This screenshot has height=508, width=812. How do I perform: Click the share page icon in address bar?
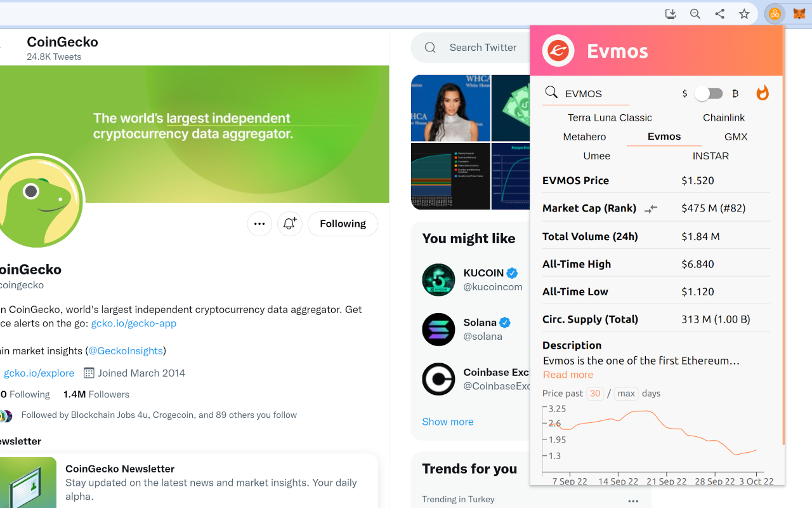pyautogui.click(x=719, y=14)
